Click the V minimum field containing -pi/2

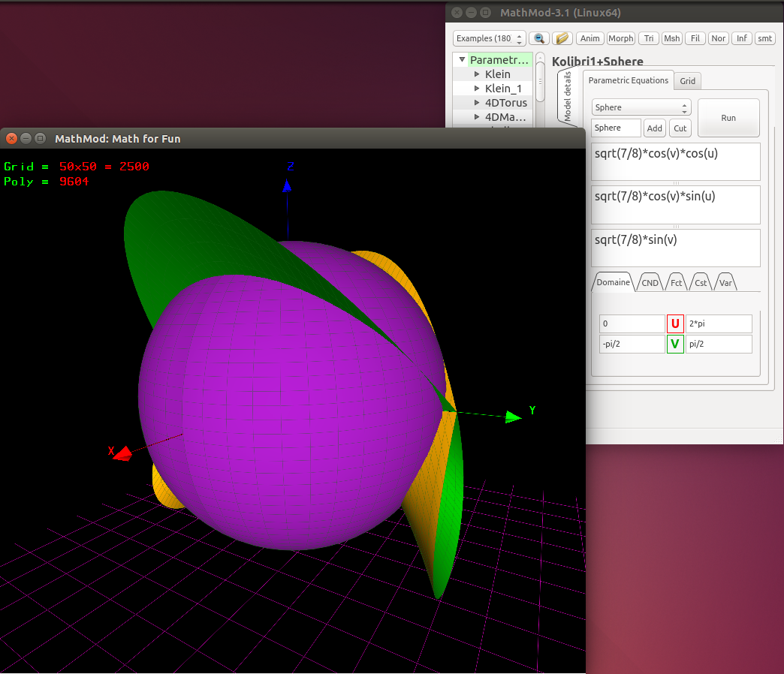[x=632, y=345]
